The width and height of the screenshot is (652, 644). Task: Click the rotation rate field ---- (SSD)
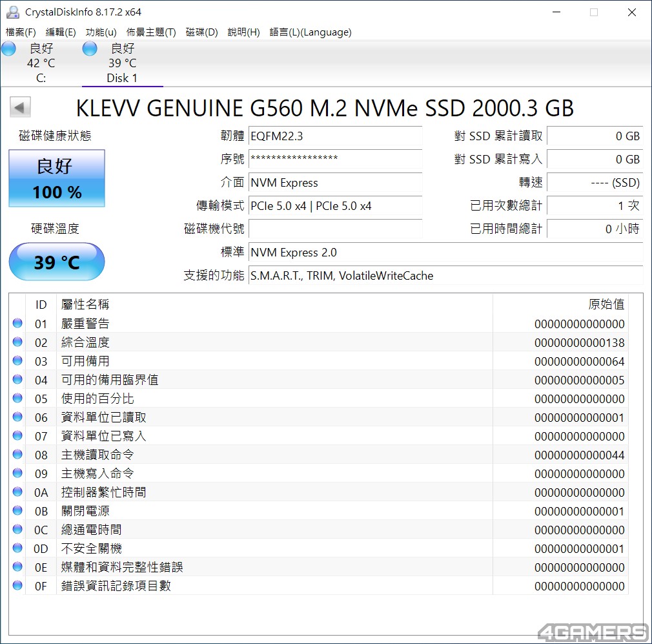(x=595, y=183)
